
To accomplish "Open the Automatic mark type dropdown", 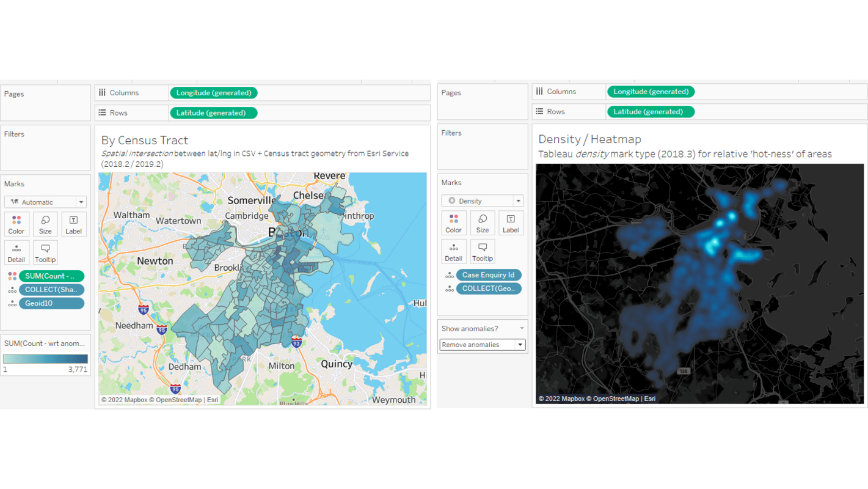I will pyautogui.click(x=80, y=202).
